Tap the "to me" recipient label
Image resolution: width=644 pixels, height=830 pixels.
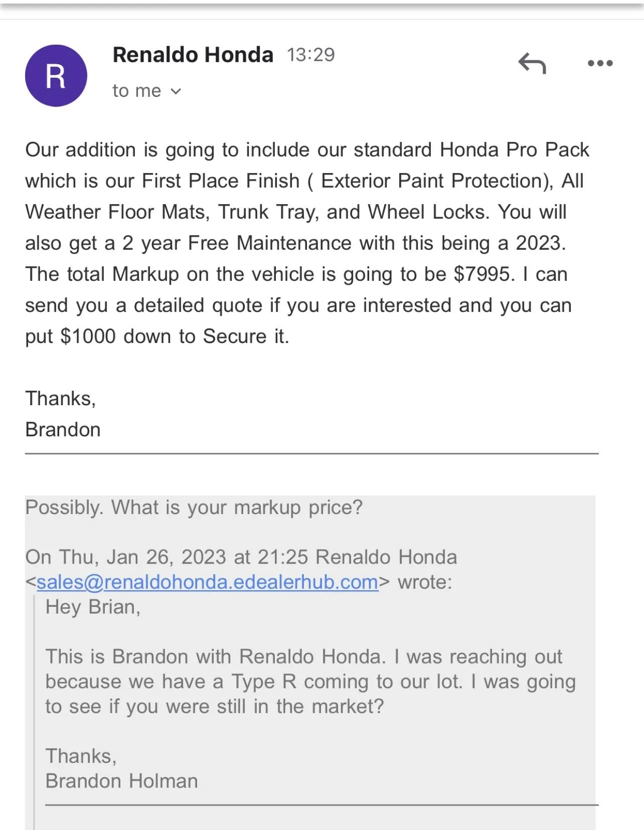[x=136, y=91]
